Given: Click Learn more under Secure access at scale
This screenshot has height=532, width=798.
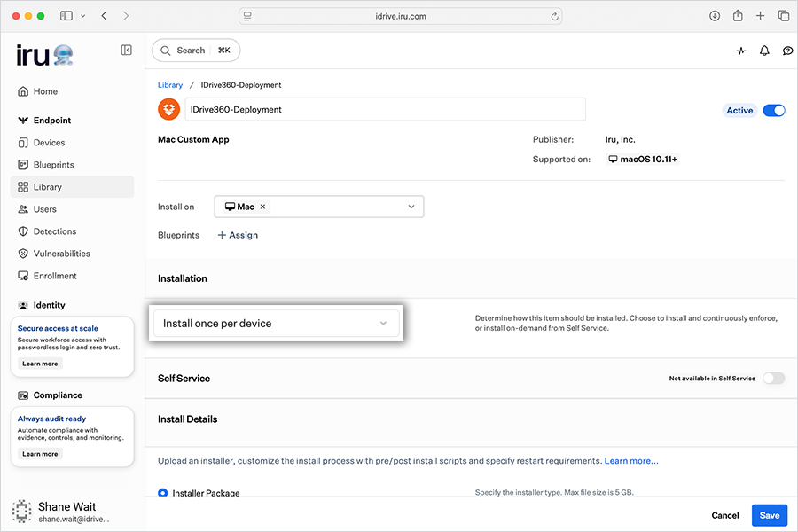Looking at the screenshot, I should click(40, 364).
